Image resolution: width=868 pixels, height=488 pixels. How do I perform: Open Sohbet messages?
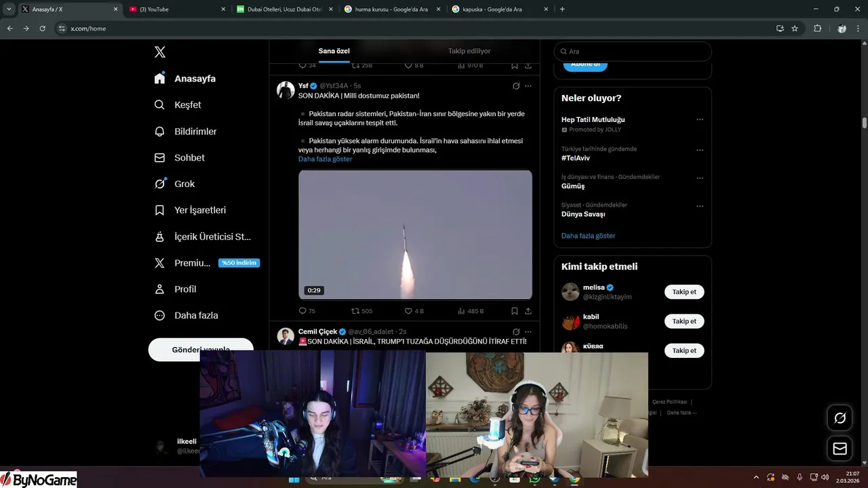[x=179, y=157]
